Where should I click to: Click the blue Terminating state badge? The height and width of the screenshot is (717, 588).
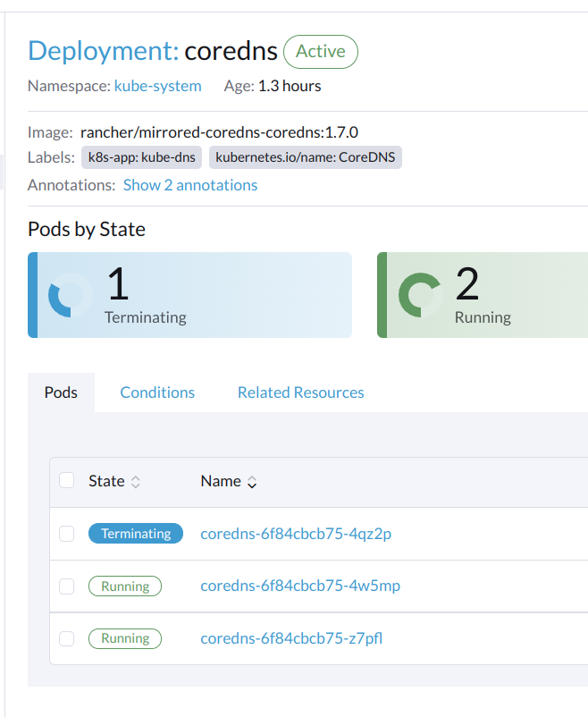point(135,533)
